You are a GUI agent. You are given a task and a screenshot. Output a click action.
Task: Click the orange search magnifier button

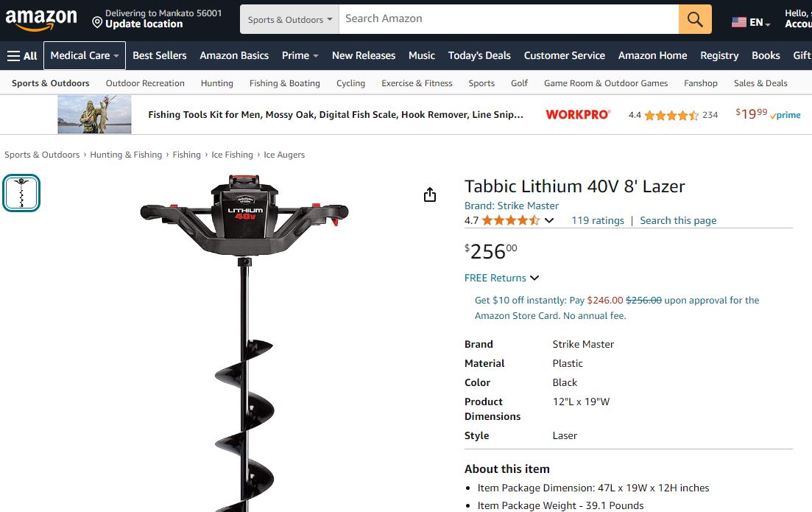(x=695, y=19)
